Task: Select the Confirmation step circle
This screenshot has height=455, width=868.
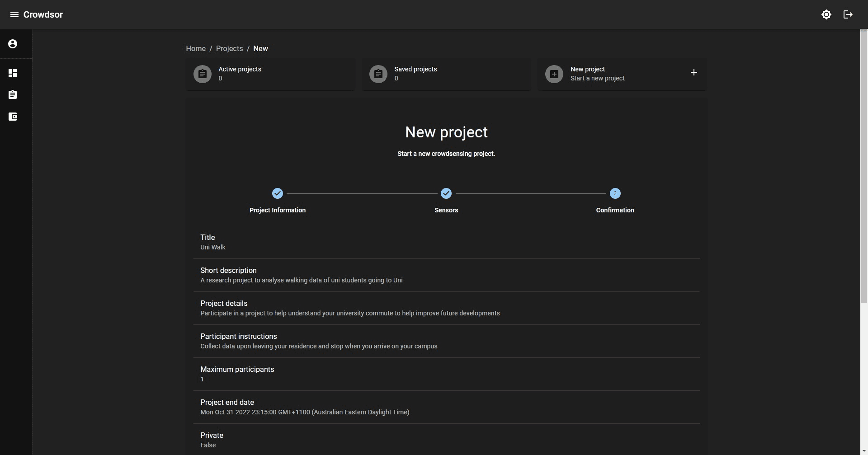Action: [x=615, y=193]
